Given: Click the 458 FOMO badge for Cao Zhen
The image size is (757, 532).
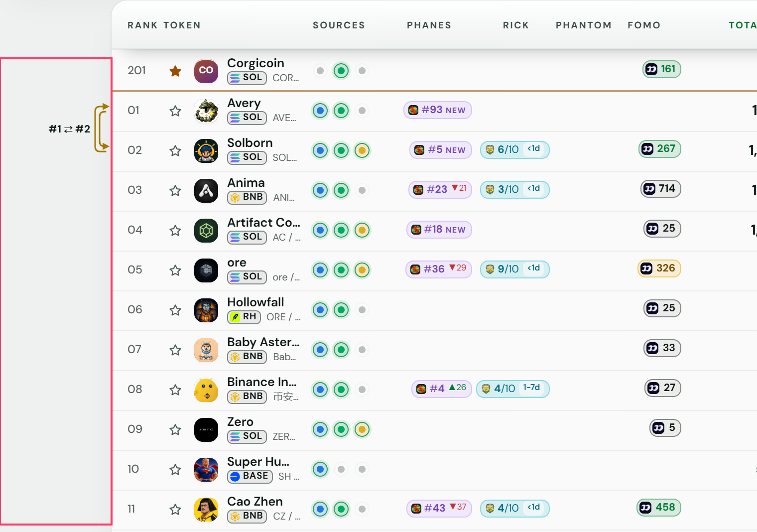Looking at the screenshot, I should [658, 508].
